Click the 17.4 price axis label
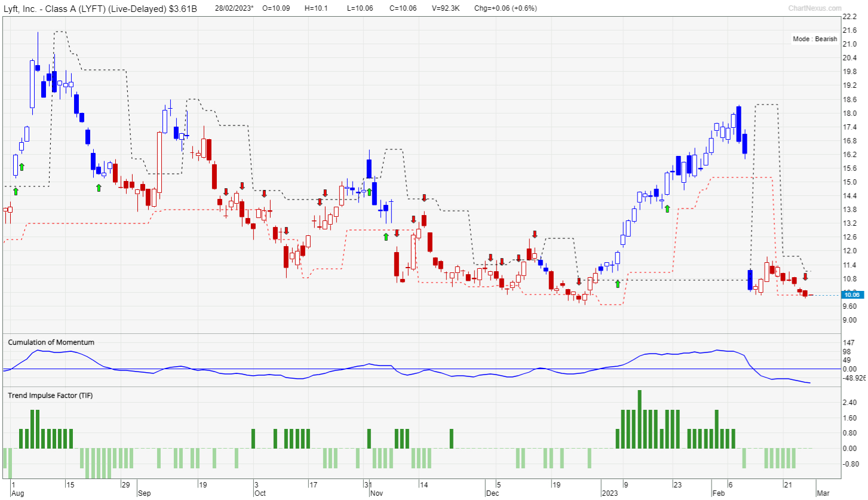Image resolution: width=868 pixels, height=500 pixels. pos(850,128)
